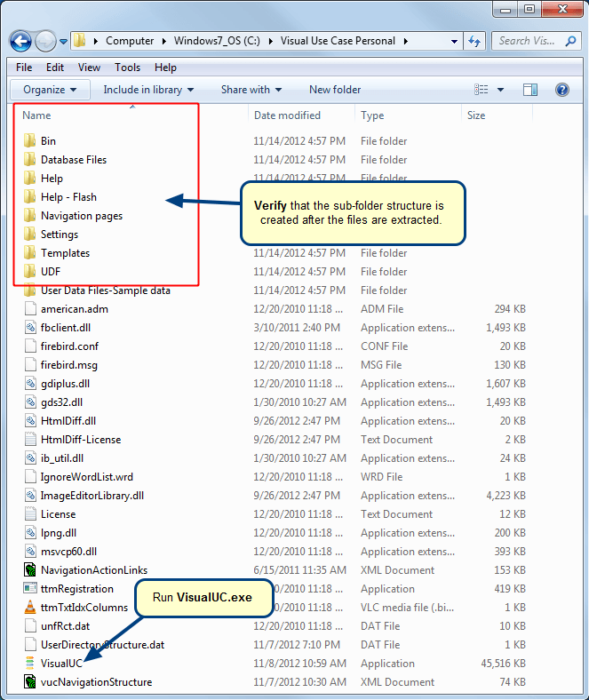This screenshot has height=700, width=589.
Task: Open the Organize dropdown
Action: point(50,90)
